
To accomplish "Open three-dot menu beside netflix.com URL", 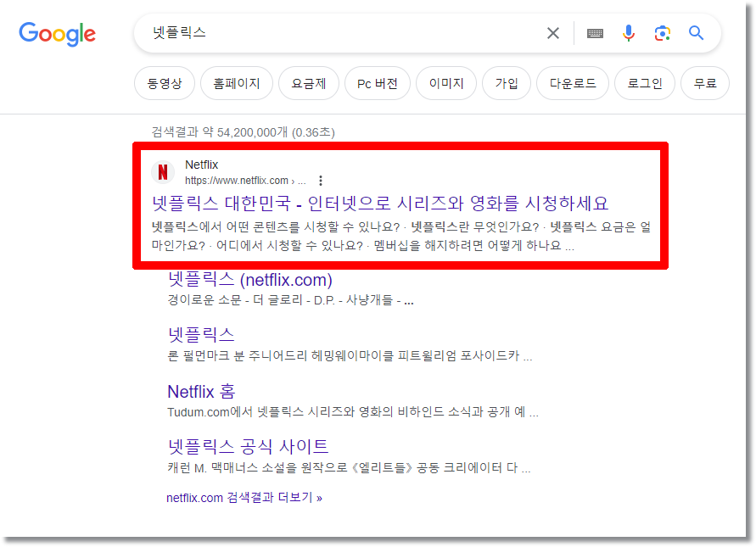I will point(321,181).
